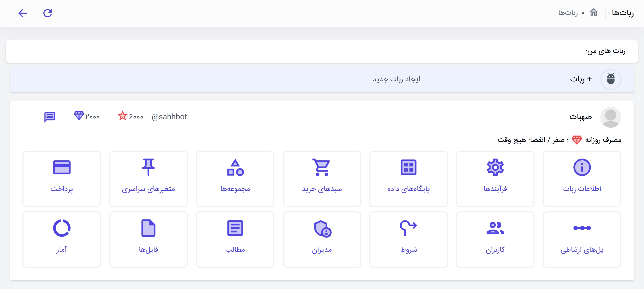Open مدیران admins shield tile

coord(322,239)
